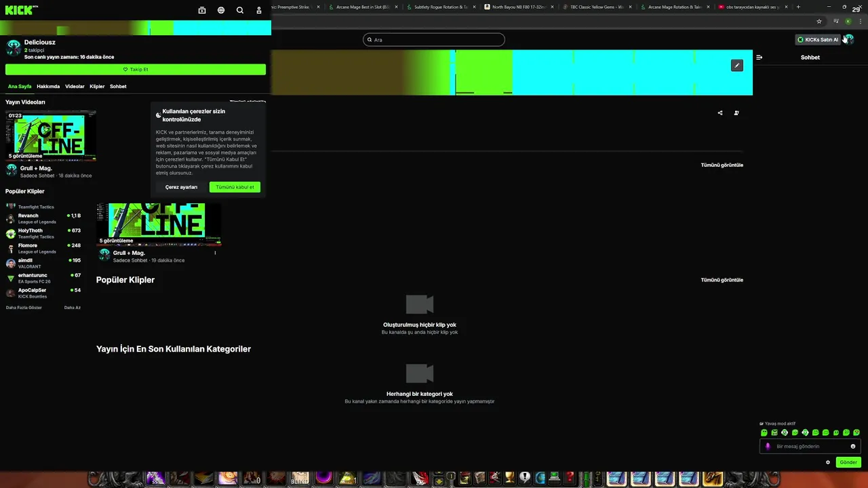Insert the last green emote in the quick emote row

[856, 432]
